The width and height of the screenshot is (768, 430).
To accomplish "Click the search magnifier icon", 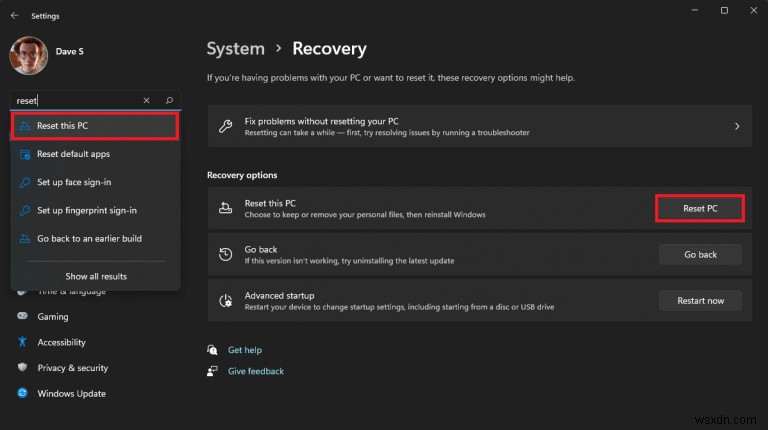I will (169, 100).
